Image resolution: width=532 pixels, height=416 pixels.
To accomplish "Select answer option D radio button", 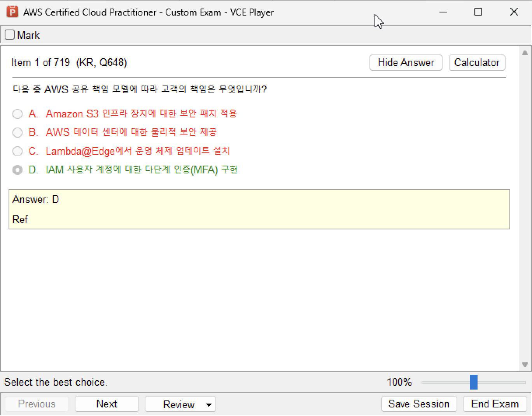I will click(x=17, y=170).
